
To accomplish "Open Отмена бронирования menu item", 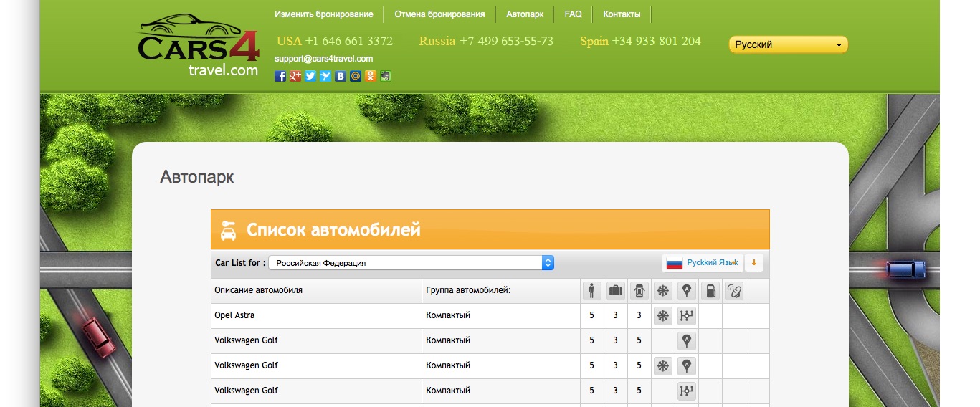I will click(x=439, y=14).
